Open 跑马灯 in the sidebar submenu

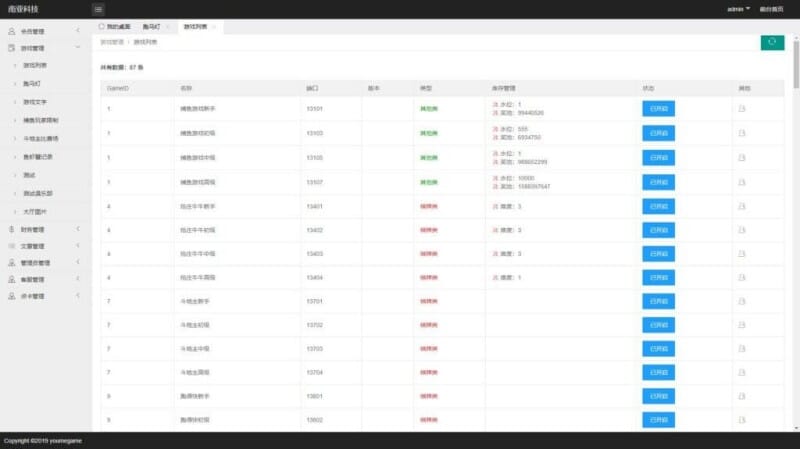[x=32, y=83]
